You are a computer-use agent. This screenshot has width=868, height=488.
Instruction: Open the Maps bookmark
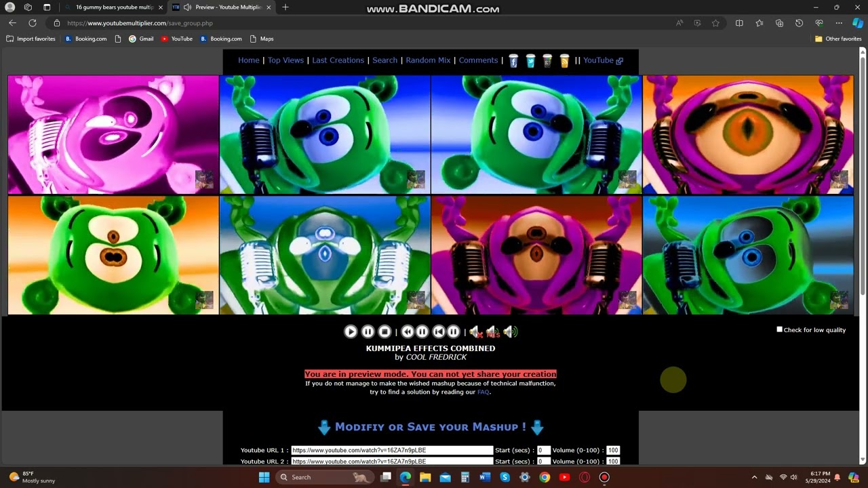pos(262,39)
